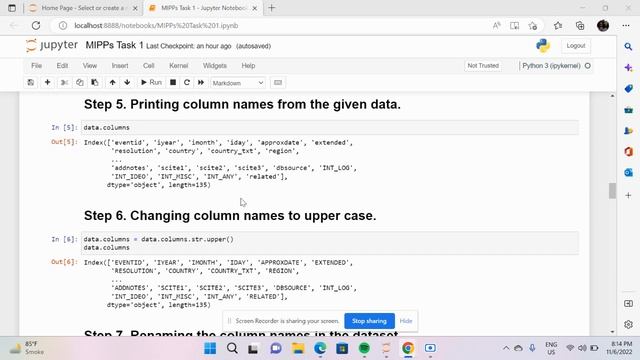The width and height of the screenshot is (640, 360).
Task: Restart kernel and run all cells icon
Action: 201,82
